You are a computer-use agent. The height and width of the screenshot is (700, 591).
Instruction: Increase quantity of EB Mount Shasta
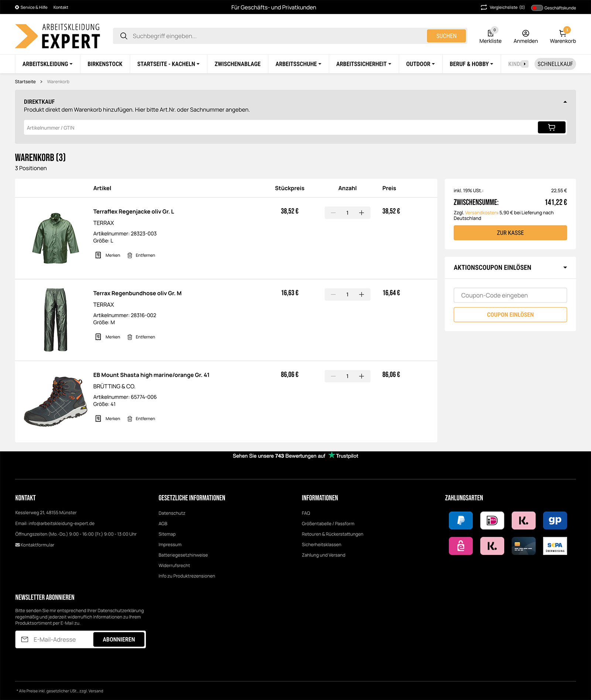[362, 376]
